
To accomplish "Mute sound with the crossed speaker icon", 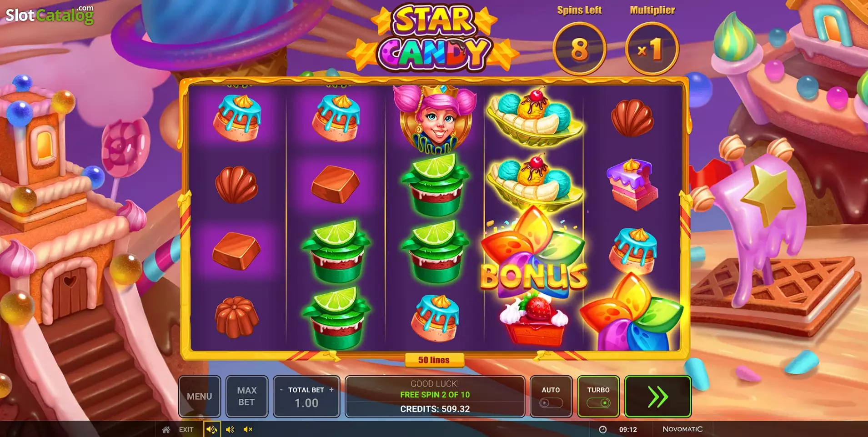I will pyautogui.click(x=248, y=429).
